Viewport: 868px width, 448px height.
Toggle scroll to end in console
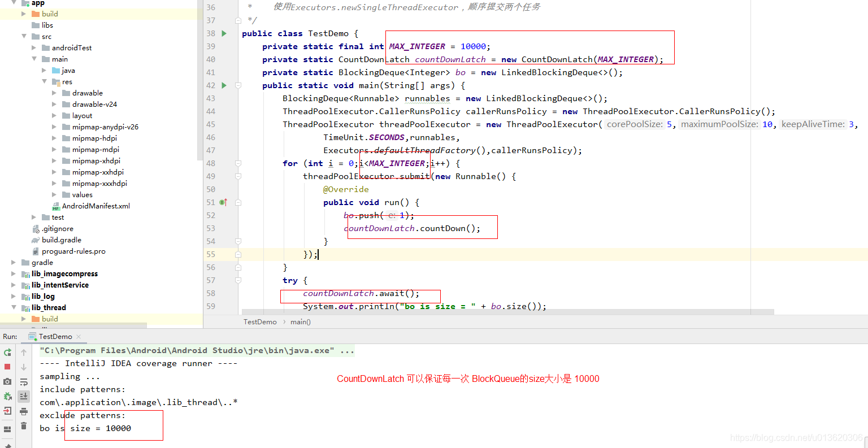(x=23, y=396)
